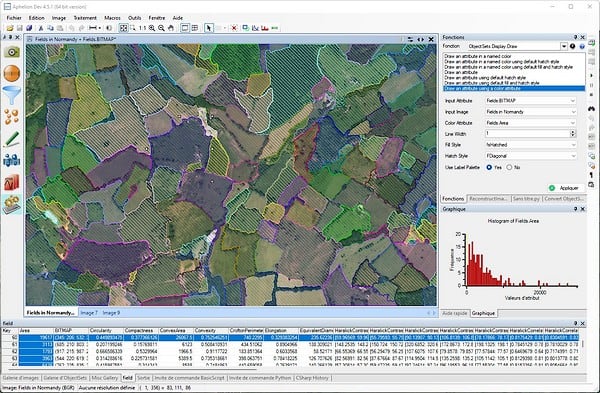This screenshot has width=600, height=393.
Task: Click the tiled windows view icon
Action: click(x=195, y=28)
